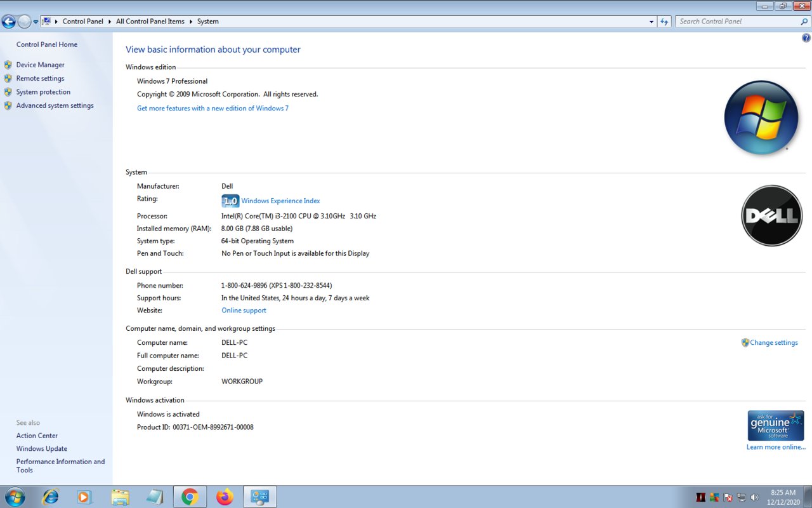
Task: Click Change settings link
Action: (774, 343)
